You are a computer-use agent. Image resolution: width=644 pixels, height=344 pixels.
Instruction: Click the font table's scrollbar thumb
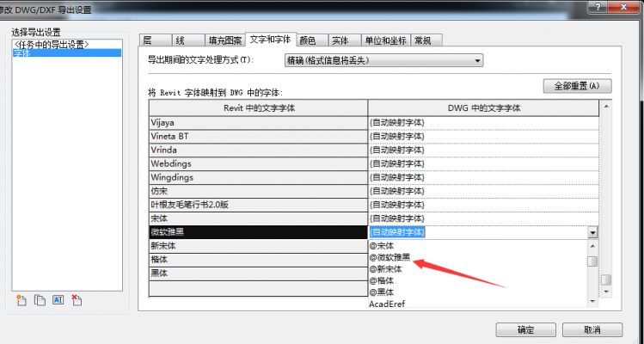click(x=606, y=279)
